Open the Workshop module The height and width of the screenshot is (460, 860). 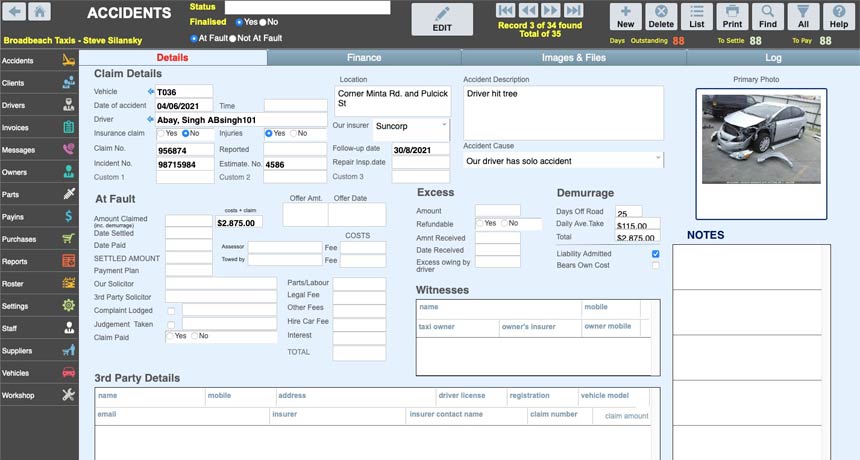coord(39,394)
